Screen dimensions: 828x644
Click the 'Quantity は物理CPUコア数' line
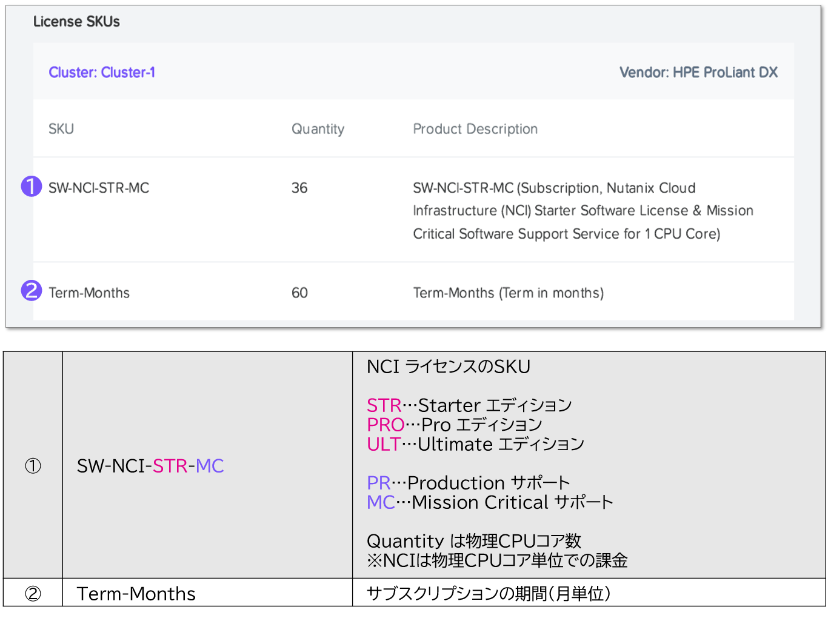pyautogui.click(x=474, y=541)
